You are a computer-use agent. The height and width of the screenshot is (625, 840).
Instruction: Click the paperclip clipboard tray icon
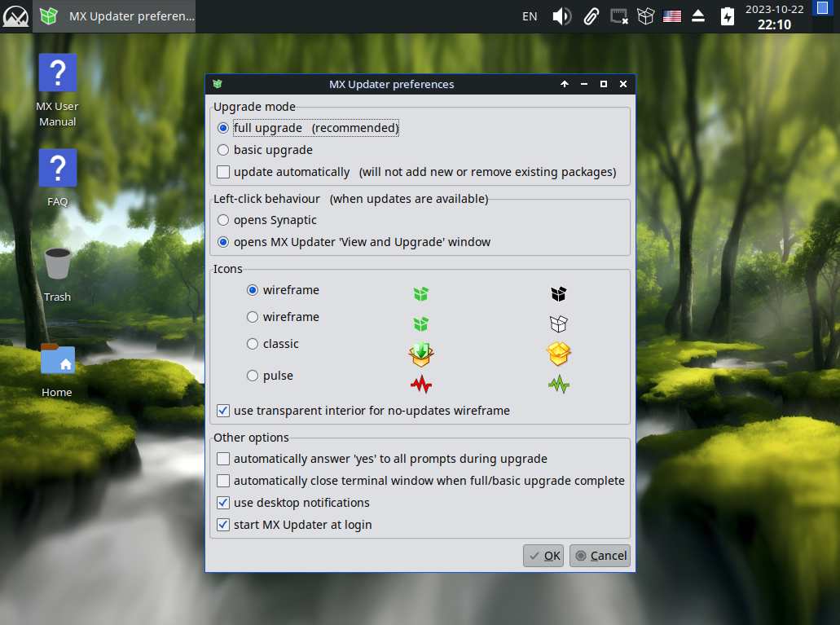click(x=591, y=16)
